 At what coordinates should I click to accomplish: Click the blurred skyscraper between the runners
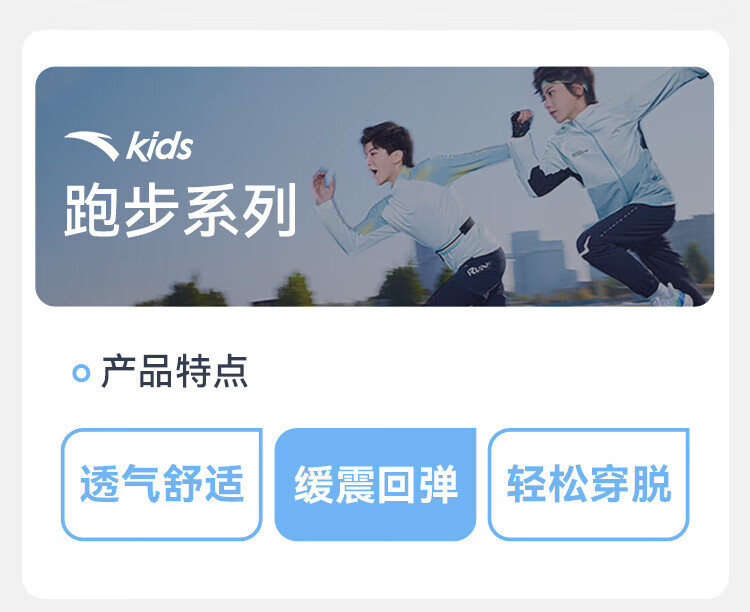pos(538,262)
